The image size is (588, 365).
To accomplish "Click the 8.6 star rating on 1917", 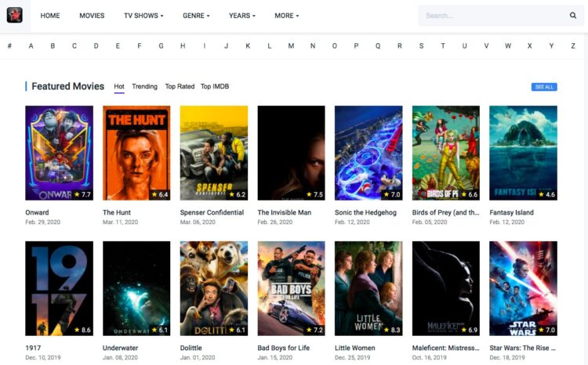I will (82, 331).
